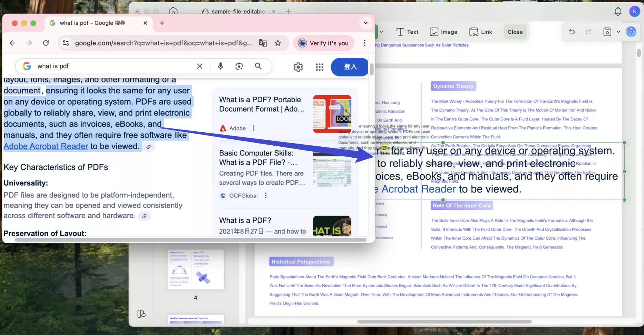The width and height of the screenshot is (644, 335).
Task: Expand Chrome tab search dropdown
Action: [365, 23]
